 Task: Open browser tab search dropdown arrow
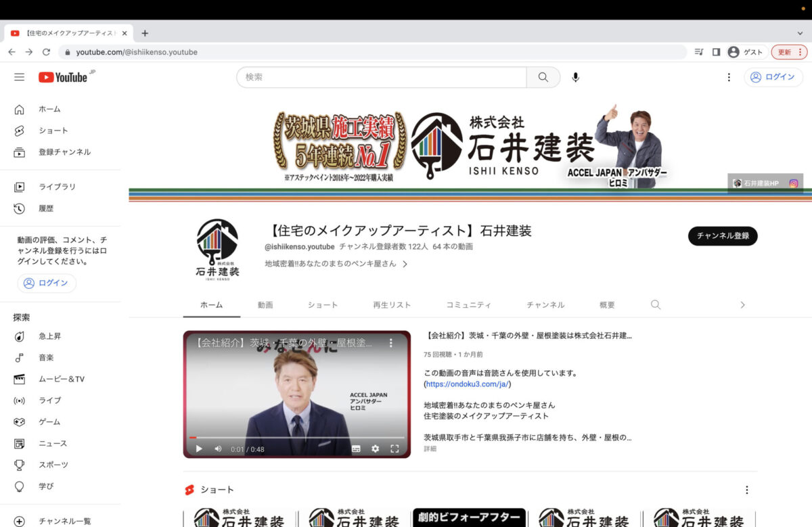click(800, 33)
